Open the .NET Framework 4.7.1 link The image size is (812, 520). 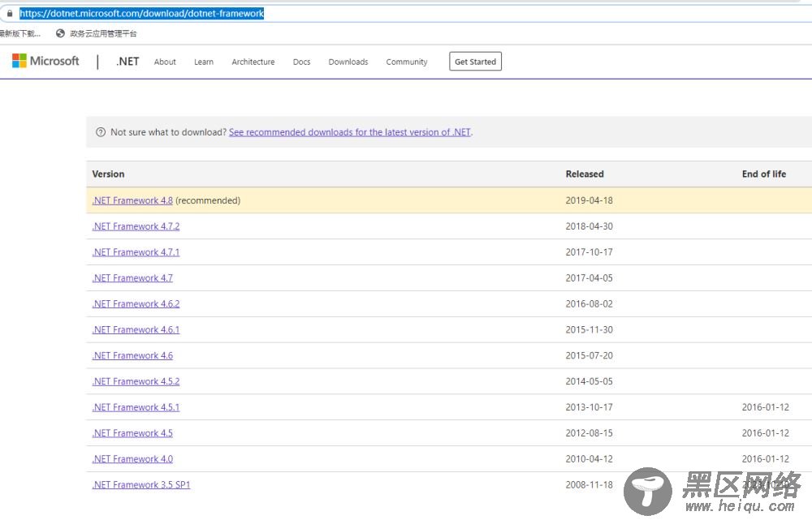point(136,252)
